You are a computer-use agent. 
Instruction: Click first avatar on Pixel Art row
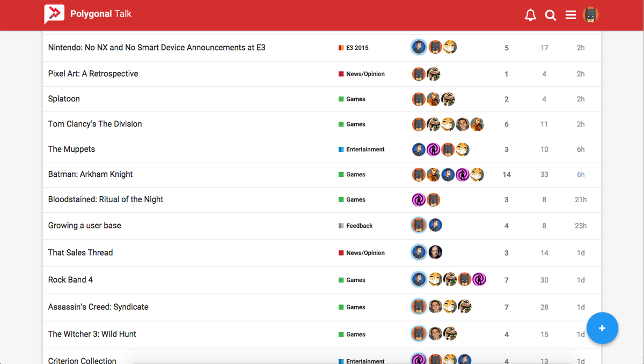point(419,74)
